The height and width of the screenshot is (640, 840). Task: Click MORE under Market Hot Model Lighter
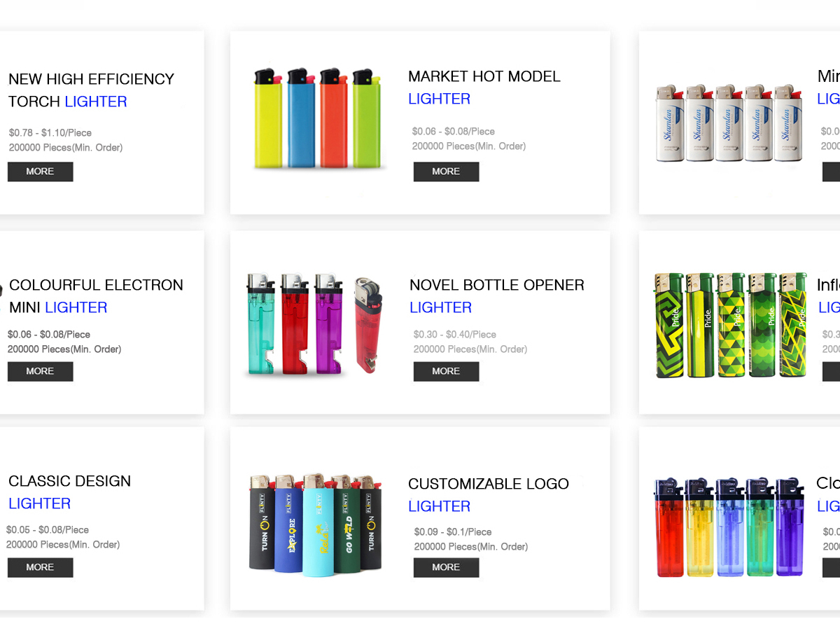(446, 172)
